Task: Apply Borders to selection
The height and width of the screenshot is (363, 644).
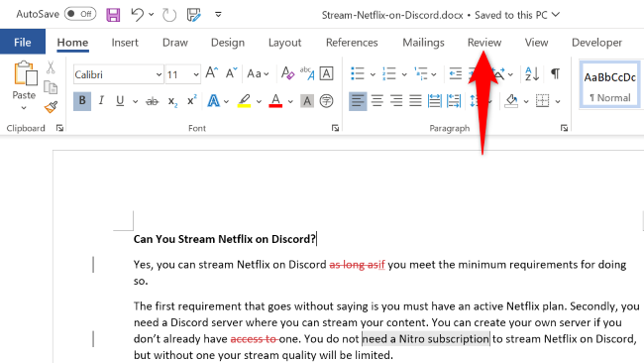Action: click(x=542, y=101)
